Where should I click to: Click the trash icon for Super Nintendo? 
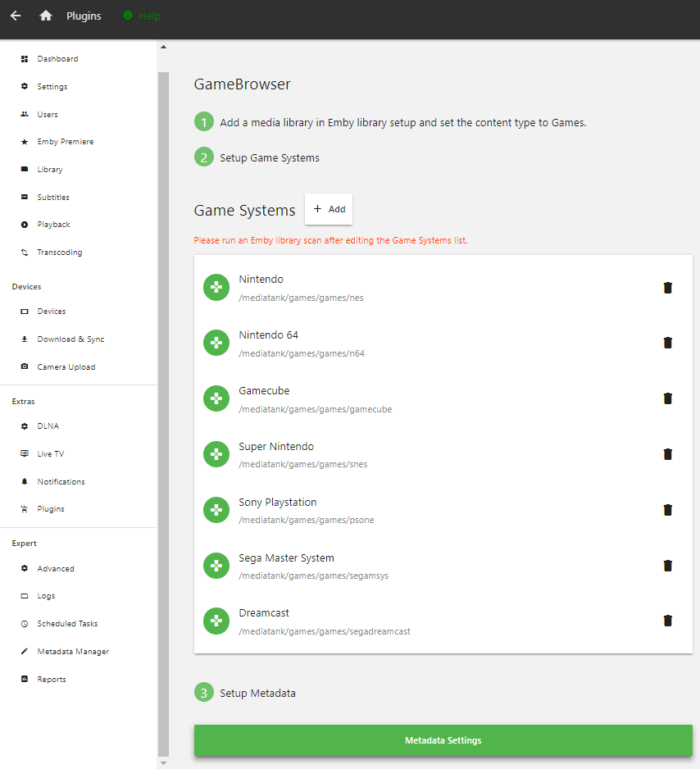[668, 454]
